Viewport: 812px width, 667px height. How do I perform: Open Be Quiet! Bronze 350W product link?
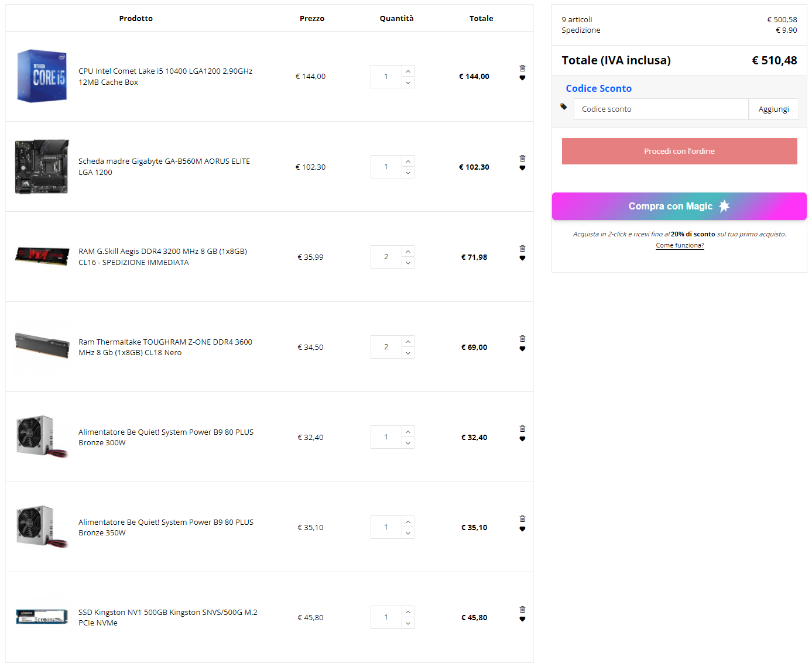click(166, 527)
